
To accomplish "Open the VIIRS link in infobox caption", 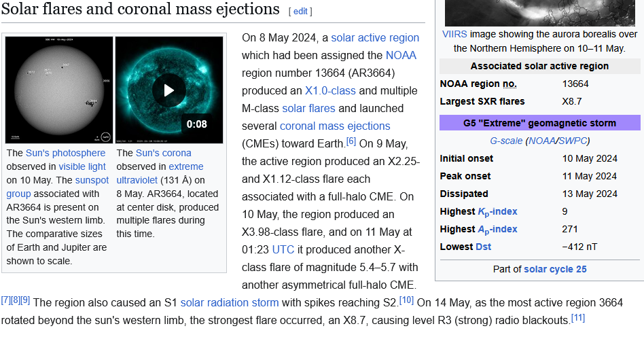I will [454, 34].
